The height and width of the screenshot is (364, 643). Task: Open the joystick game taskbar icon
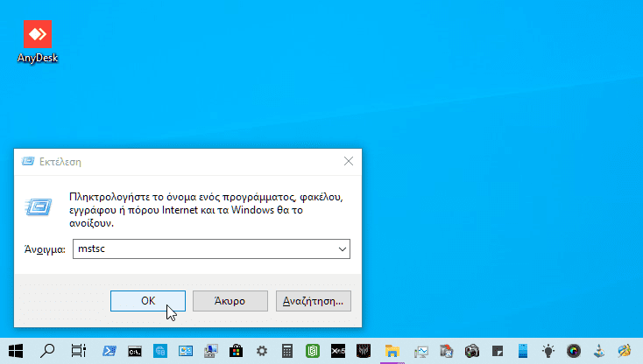599,351
